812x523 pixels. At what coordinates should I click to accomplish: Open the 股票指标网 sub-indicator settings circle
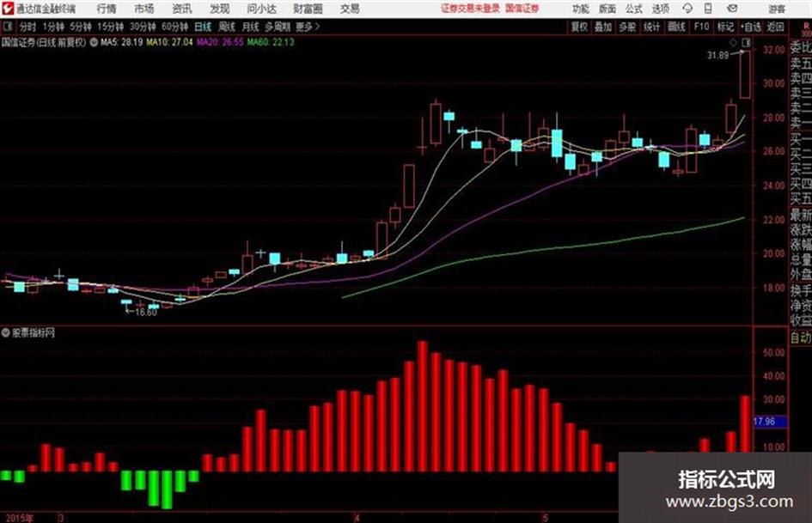pos(6,332)
